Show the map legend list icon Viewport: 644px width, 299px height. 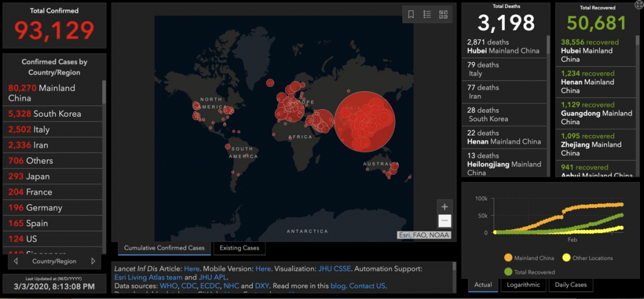(x=427, y=14)
